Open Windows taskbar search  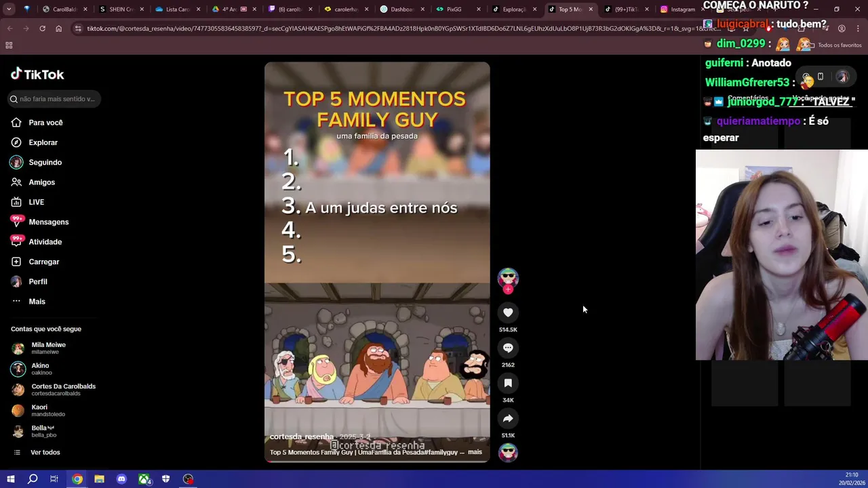(x=33, y=479)
